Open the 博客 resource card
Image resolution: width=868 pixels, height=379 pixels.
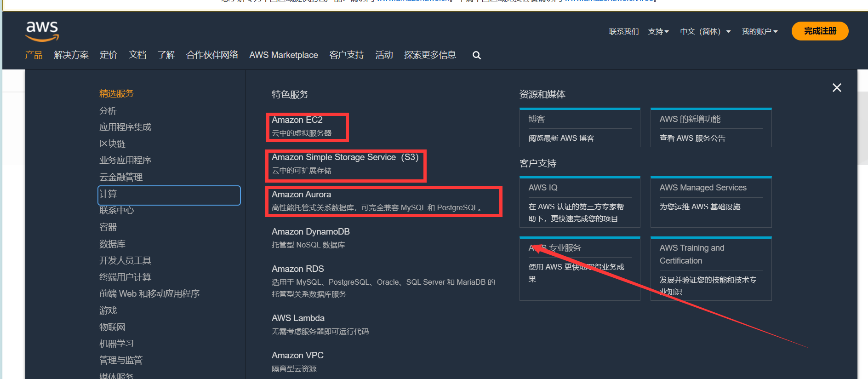[x=580, y=127]
